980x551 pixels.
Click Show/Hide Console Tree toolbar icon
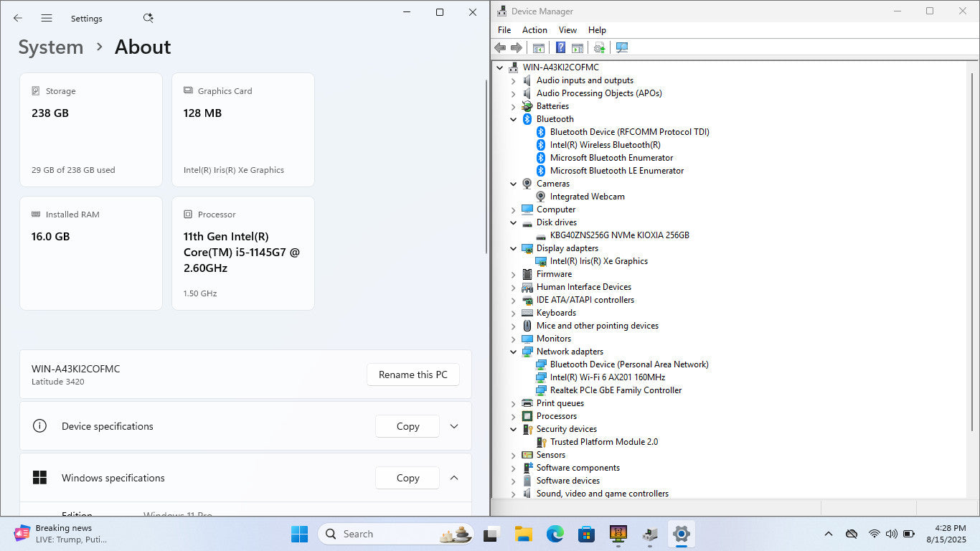[538, 47]
